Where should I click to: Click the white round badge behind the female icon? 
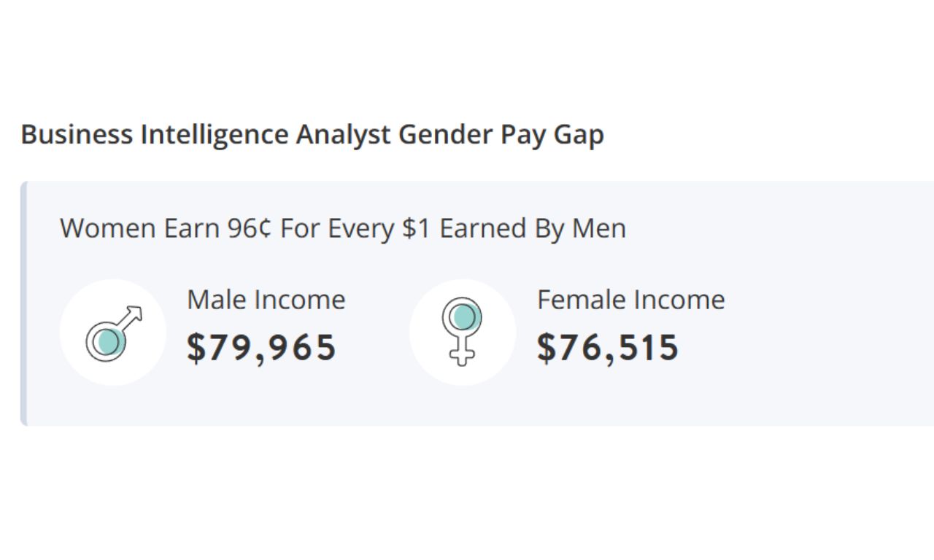tap(463, 332)
